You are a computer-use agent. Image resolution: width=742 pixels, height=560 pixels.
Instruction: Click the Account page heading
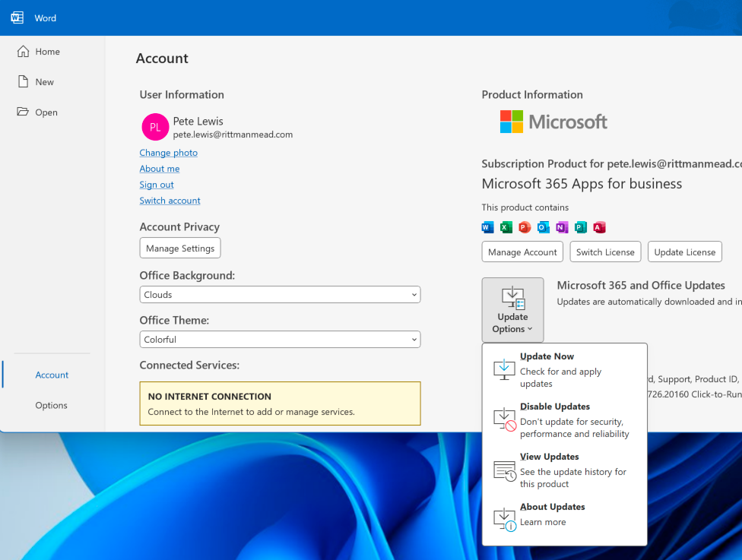click(162, 59)
